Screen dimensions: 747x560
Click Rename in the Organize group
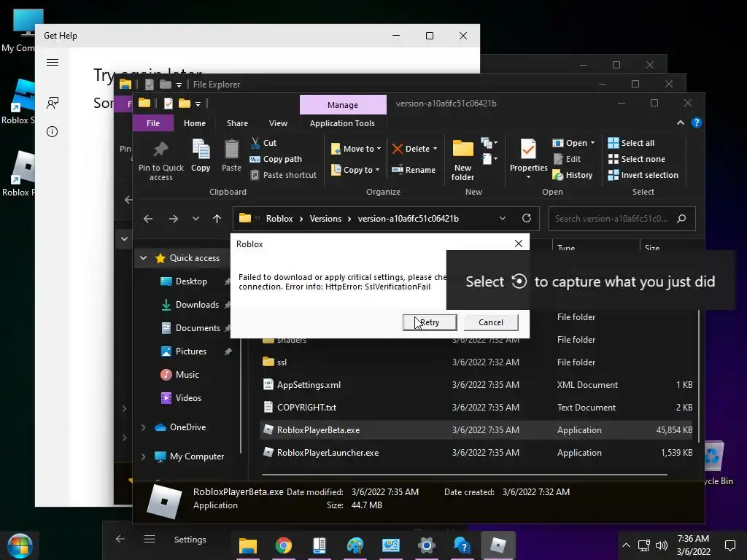pos(414,169)
